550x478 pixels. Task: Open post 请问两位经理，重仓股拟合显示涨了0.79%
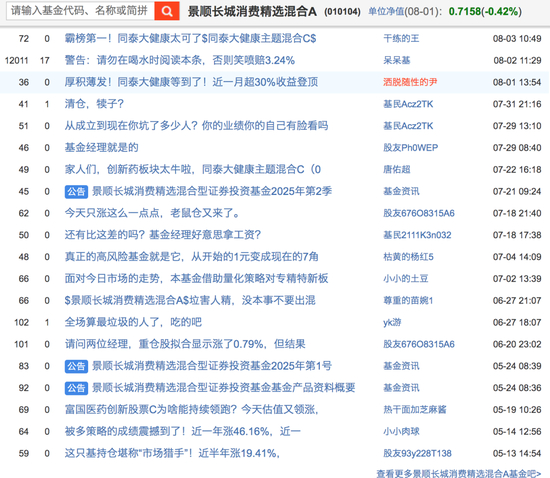pos(185,344)
